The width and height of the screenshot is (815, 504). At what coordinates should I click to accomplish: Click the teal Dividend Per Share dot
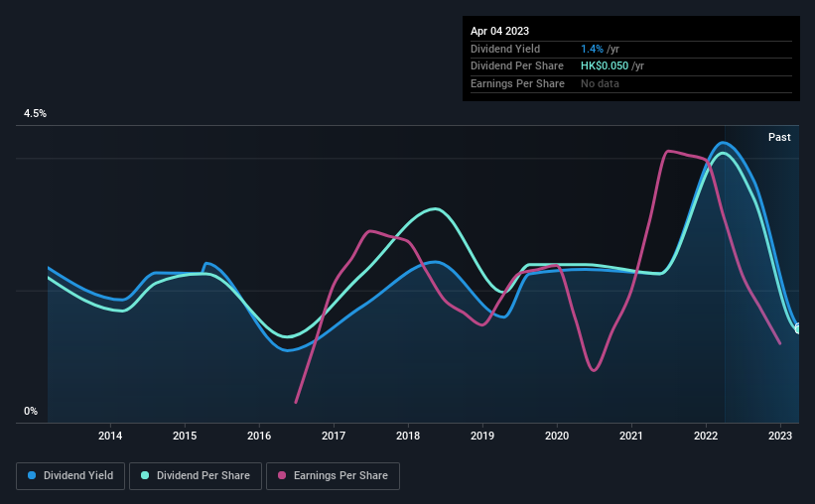(x=145, y=475)
